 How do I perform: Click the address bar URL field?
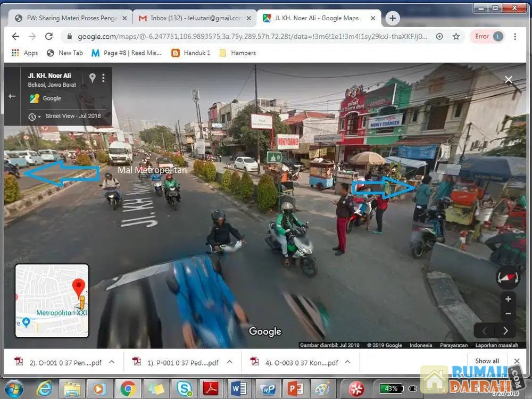point(250,36)
